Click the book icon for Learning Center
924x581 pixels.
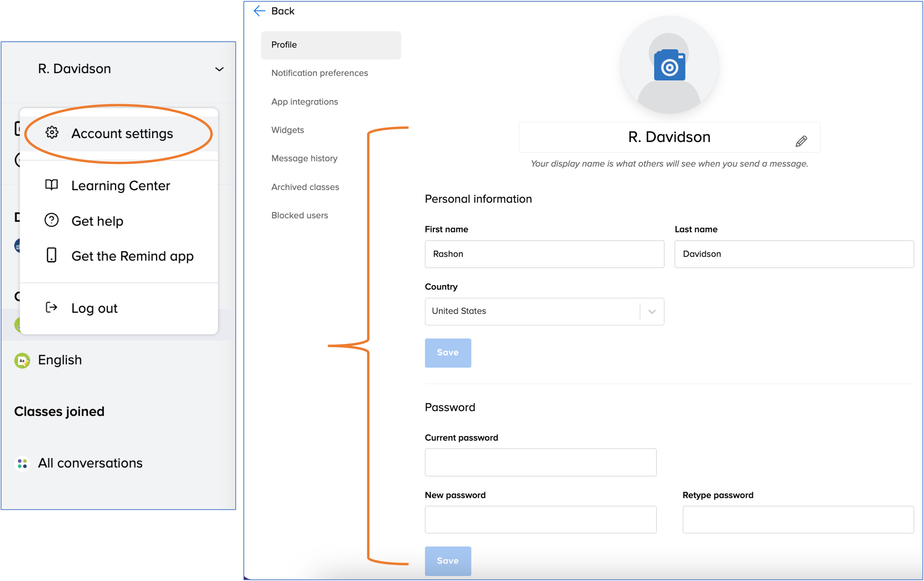click(x=51, y=185)
